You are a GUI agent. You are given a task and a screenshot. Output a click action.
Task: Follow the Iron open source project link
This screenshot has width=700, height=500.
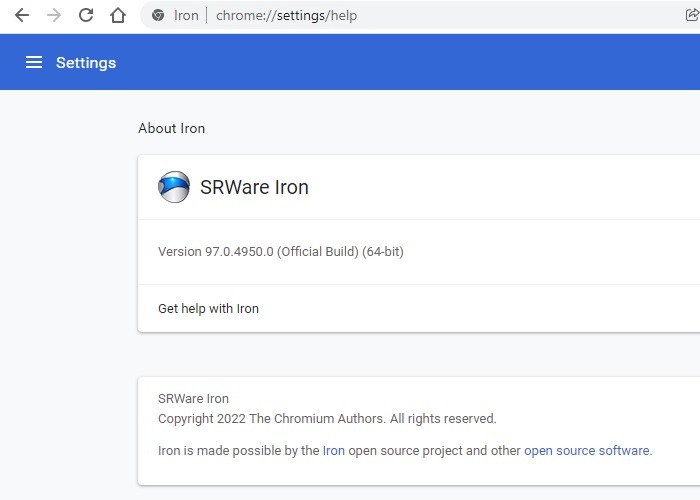333,450
